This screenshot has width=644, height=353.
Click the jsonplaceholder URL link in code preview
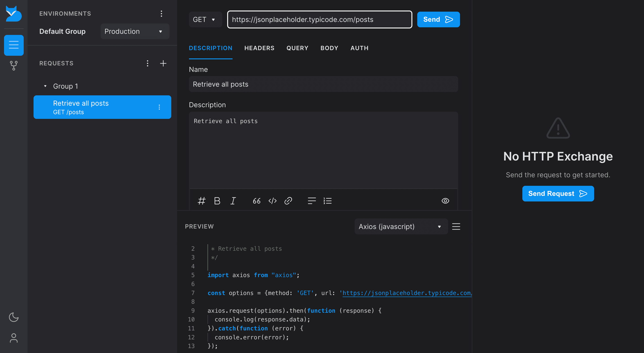407,293
